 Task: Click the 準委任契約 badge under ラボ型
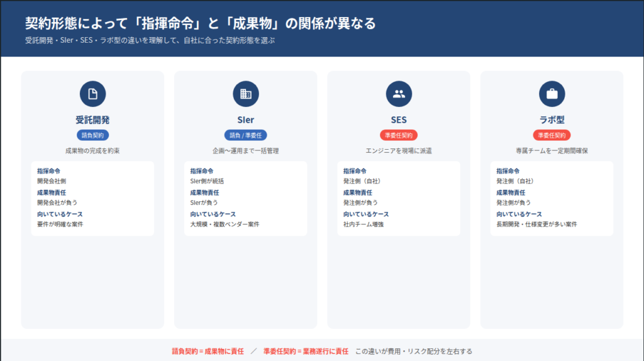[x=552, y=135]
